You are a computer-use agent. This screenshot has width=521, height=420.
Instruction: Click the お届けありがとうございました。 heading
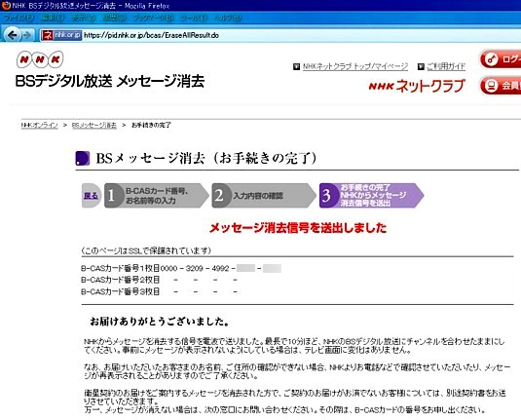(160, 322)
